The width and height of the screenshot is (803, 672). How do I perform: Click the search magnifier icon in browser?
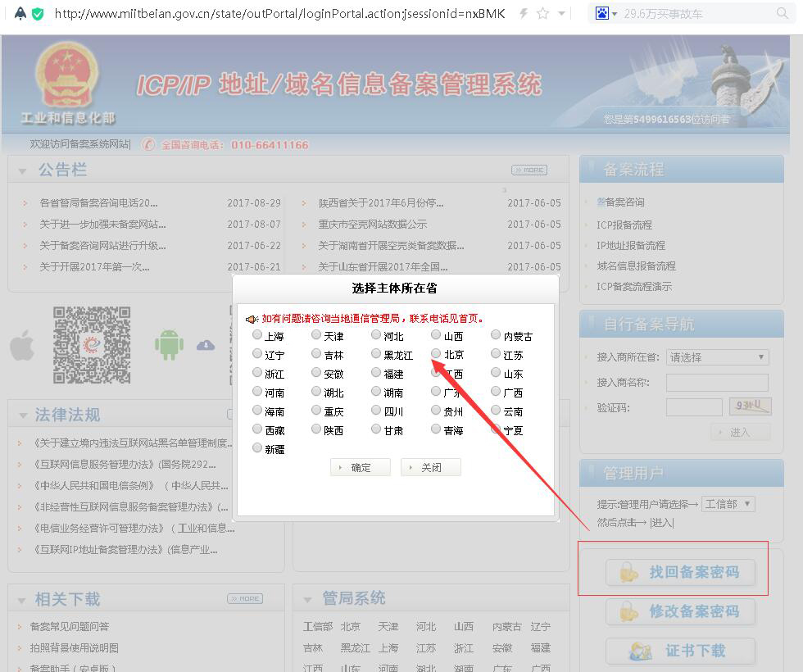coord(783,14)
